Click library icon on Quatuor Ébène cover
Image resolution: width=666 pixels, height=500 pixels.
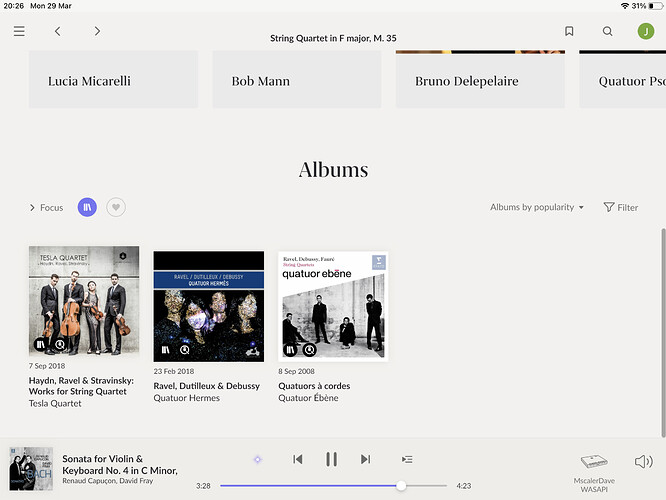[291, 350]
